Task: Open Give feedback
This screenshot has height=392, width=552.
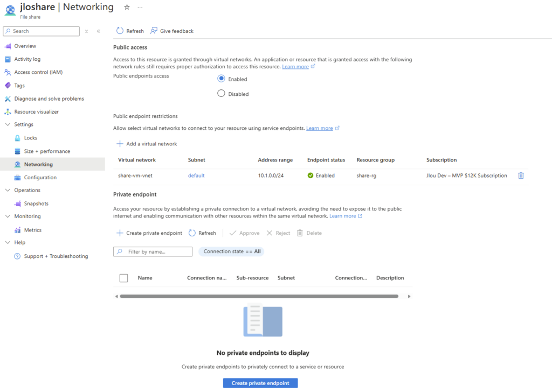Action: pos(172,31)
